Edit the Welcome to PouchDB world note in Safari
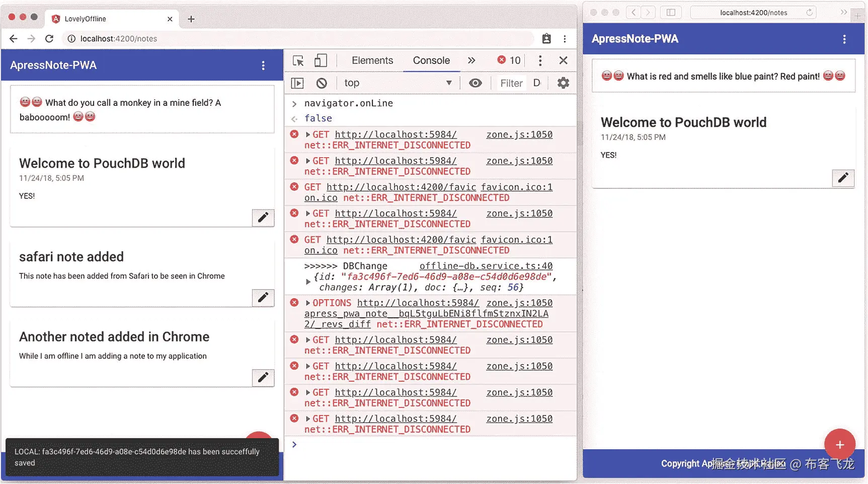The height and width of the screenshot is (484, 868). (843, 178)
